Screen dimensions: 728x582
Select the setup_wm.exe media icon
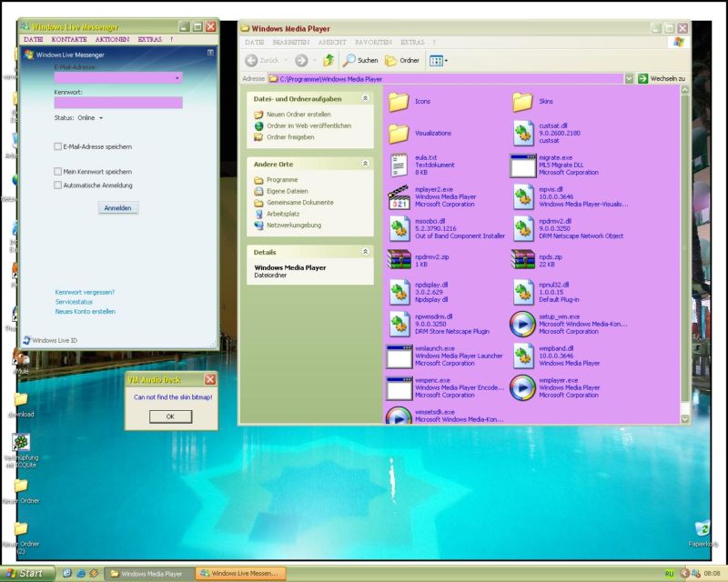click(522, 324)
